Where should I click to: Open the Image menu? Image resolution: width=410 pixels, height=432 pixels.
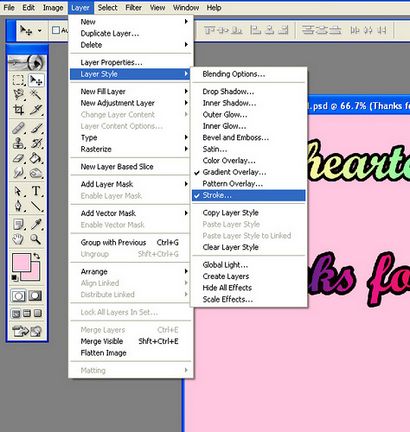pos(53,7)
